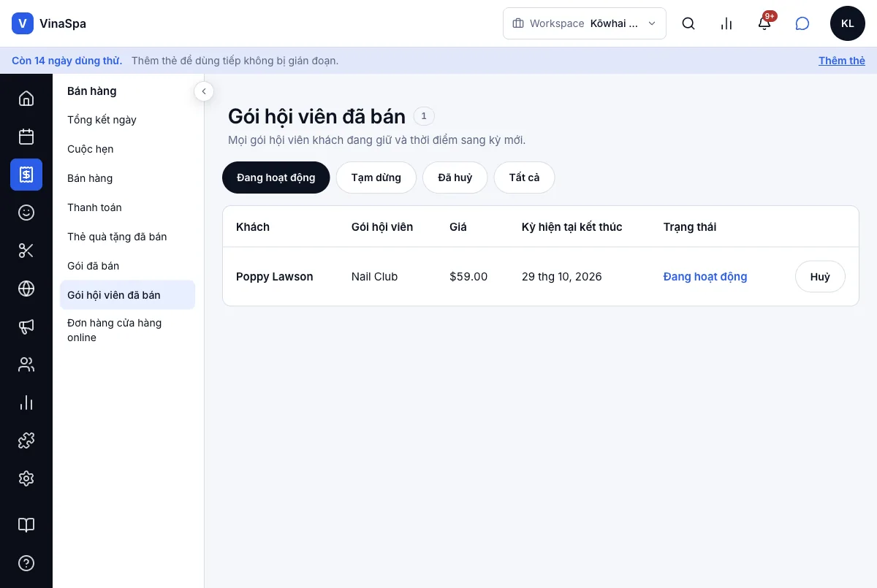Open Gói đã bán

pos(127,266)
